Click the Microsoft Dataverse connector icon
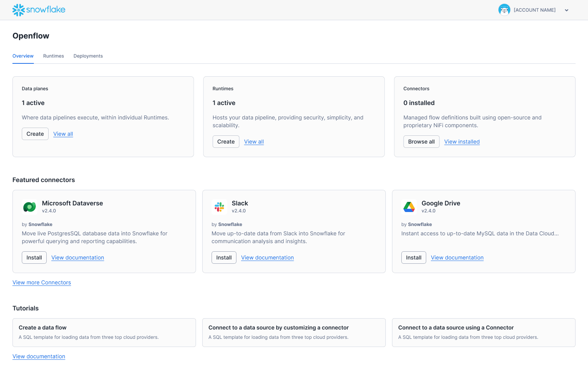The image size is (588, 382). 30,207
